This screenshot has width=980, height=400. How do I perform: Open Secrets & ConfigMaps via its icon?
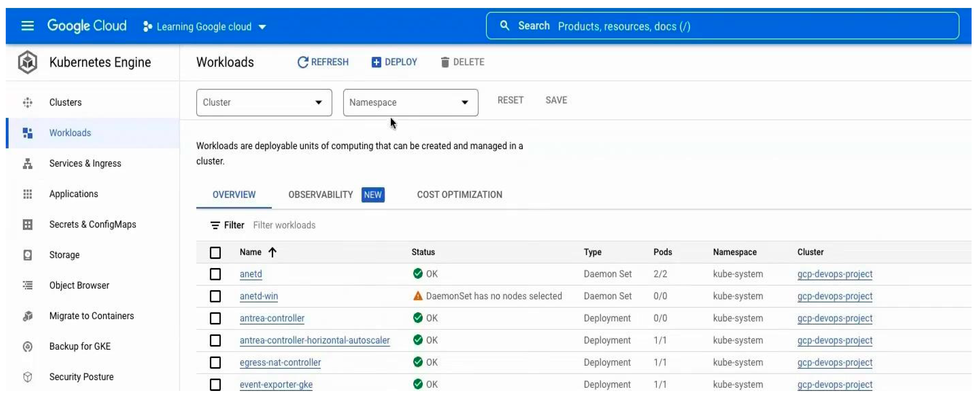pos(27,224)
